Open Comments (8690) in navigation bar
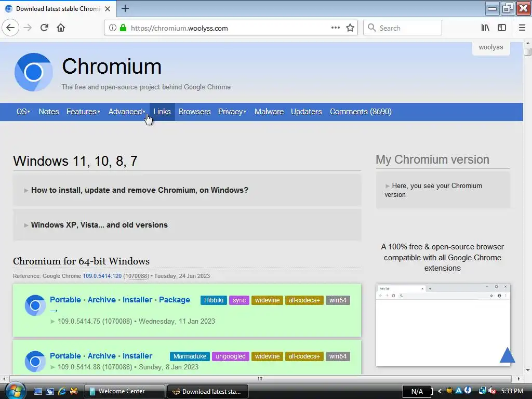Screen dimensions: 532x399 pos(361,112)
